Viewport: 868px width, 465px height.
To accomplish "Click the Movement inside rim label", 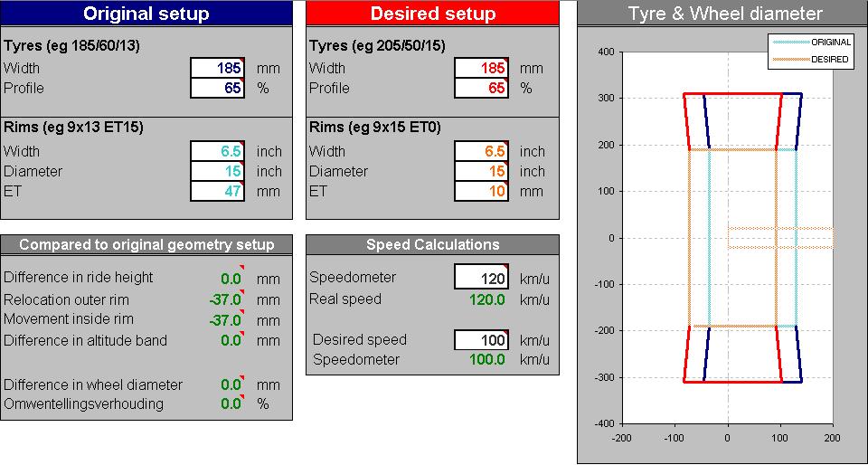I will tap(69, 319).
